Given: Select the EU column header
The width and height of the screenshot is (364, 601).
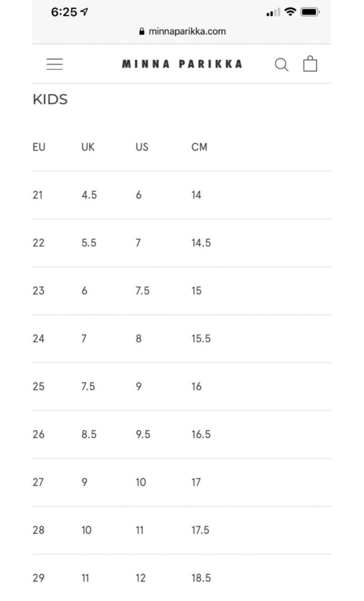Looking at the screenshot, I should point(39,147).
